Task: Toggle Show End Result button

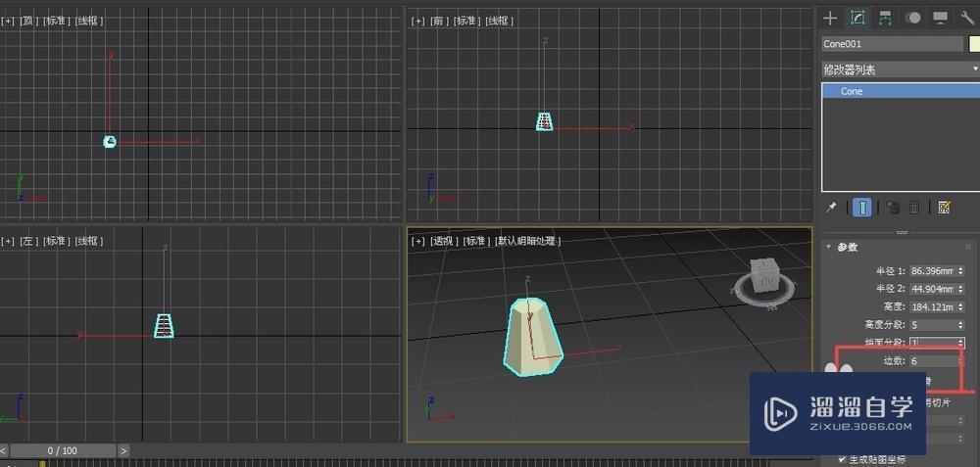Action: click(861, 208)
